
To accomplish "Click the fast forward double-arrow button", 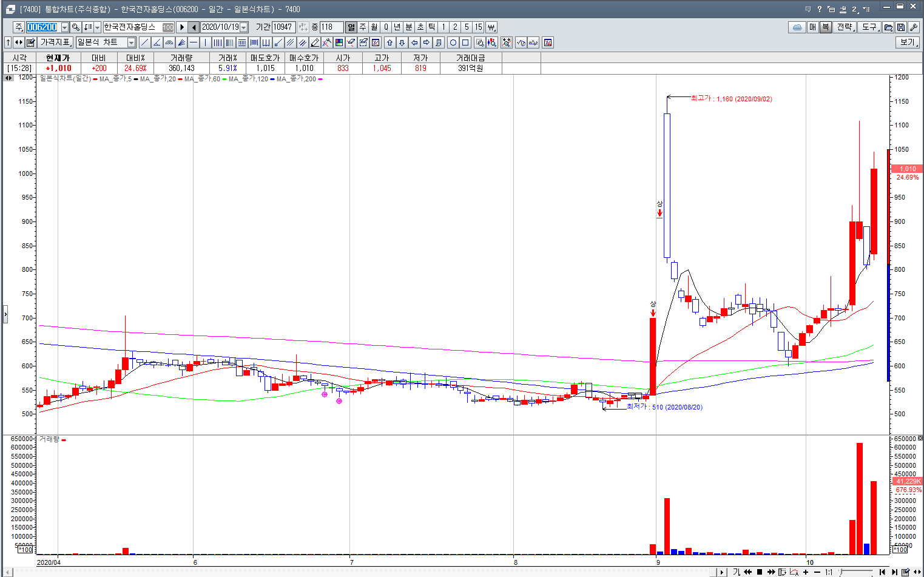I will pos(771,572).
